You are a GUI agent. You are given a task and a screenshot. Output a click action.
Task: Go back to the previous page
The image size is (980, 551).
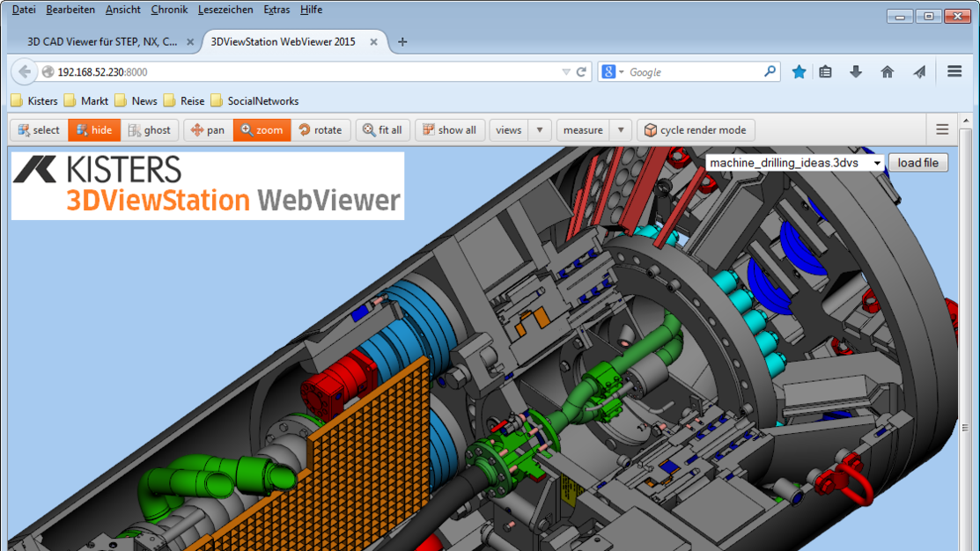point(25,72)
